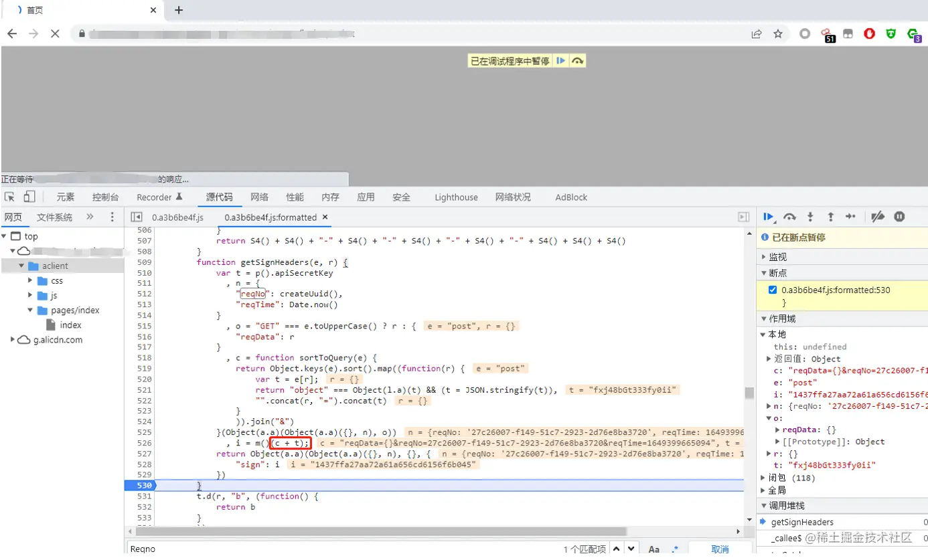Select the aclient folder
The width and height of the screenshot is (928, 560).
[x=55, y=266]
